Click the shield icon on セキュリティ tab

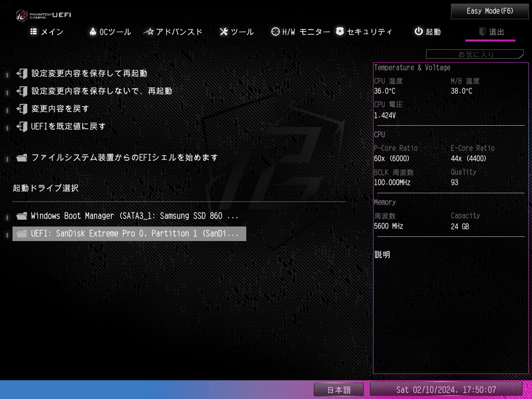[x=340, y=31]
